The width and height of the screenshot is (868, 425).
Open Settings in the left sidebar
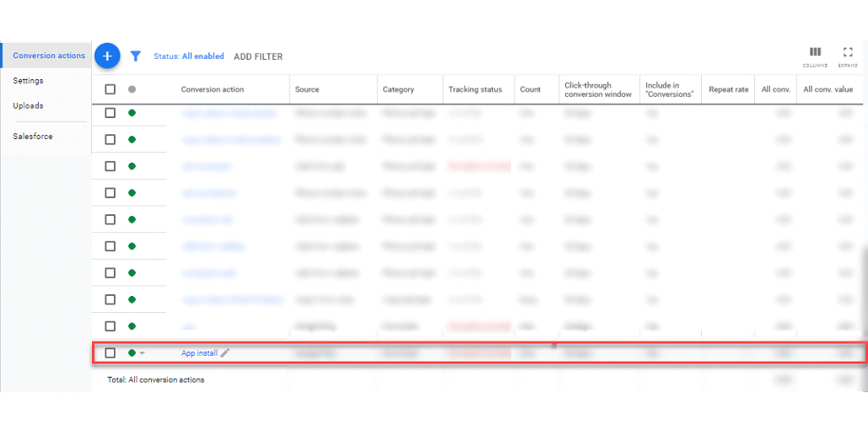tap(28, 81)
